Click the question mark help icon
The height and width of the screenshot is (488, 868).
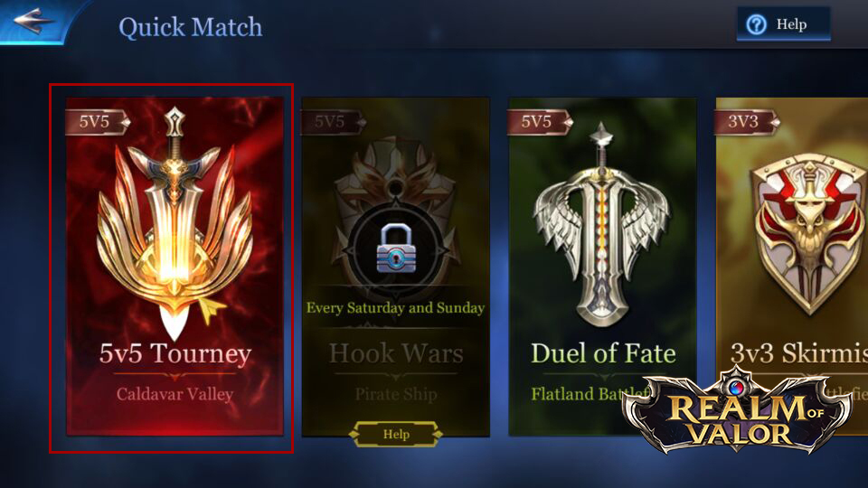click(756, 24)
